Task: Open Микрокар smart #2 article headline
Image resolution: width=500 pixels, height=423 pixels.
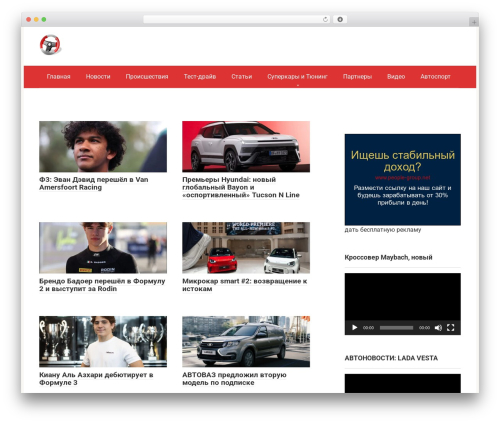Action: pos(244,285)
